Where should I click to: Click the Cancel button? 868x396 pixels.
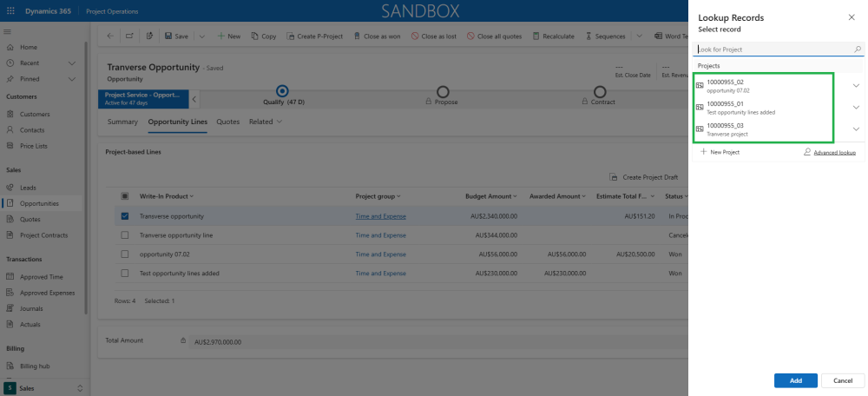(843, 380)
